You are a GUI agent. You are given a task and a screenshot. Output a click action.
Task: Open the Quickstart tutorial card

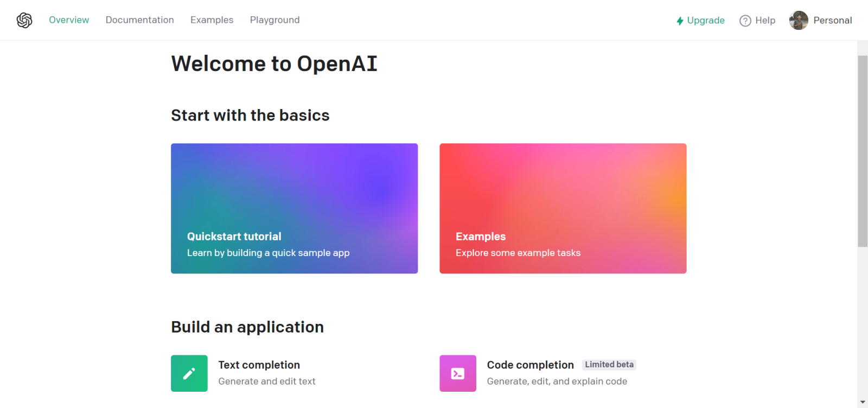294,208
